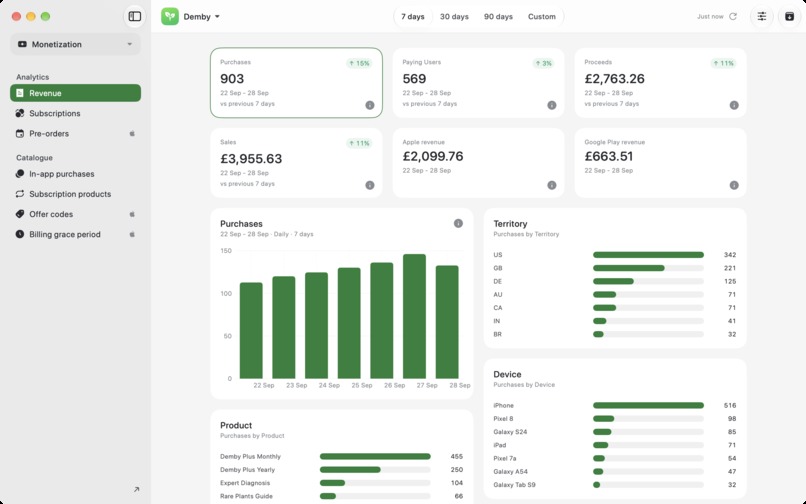Click the info icon on Paying Users card
Image resolution: width=806 pixels, height=504 pixels.
click(x=552, y=105)
